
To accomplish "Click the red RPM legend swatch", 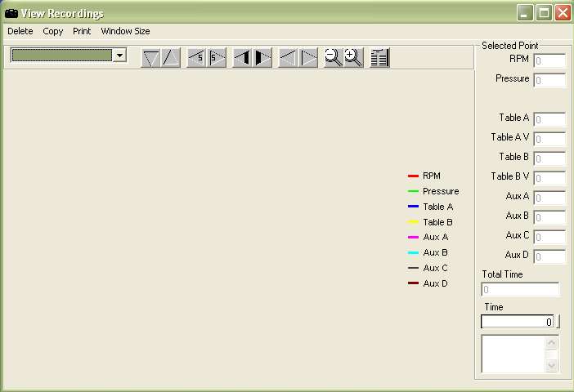I will click(413, 176).
